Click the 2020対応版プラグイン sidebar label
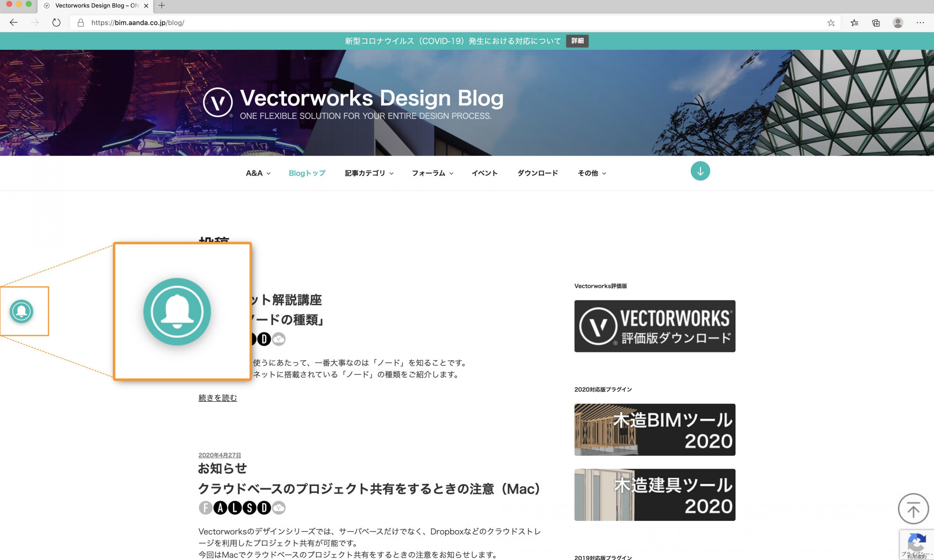The width and height of the screenshot is (934, 560). click(603, 389)
